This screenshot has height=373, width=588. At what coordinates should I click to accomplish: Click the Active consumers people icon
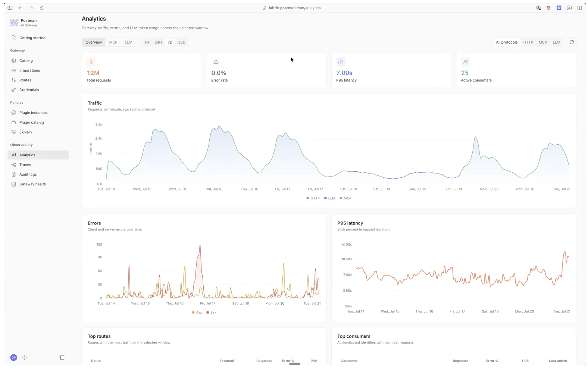point(465,62)
